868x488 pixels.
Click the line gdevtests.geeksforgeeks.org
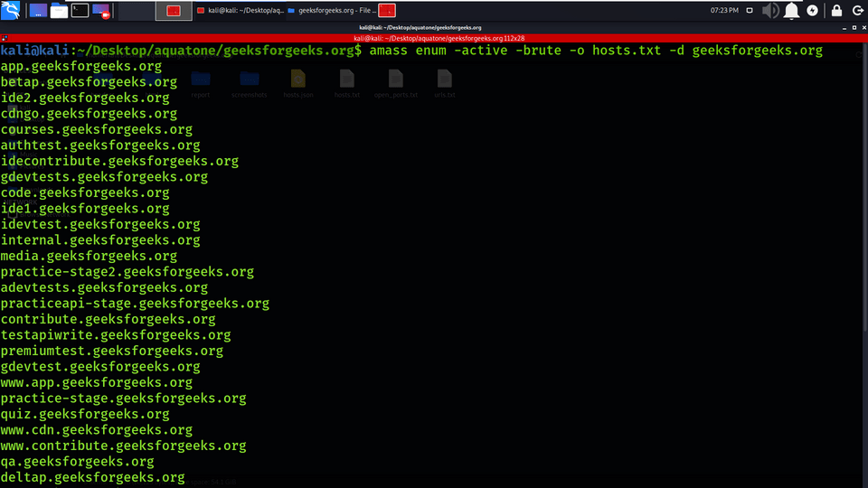coord(104,177)
